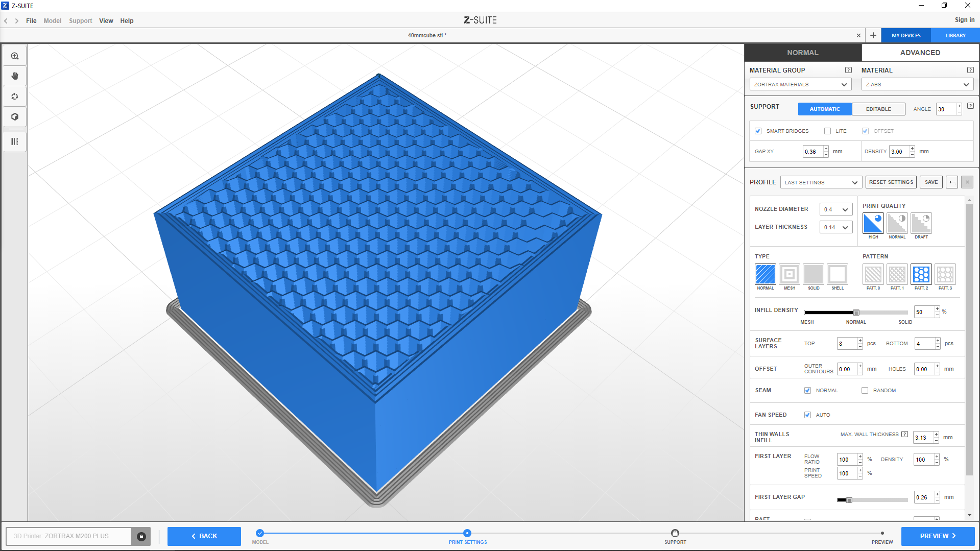980x551 pixels.
Task: Click the Infill Density slider handle
Action: pos(856,313)
